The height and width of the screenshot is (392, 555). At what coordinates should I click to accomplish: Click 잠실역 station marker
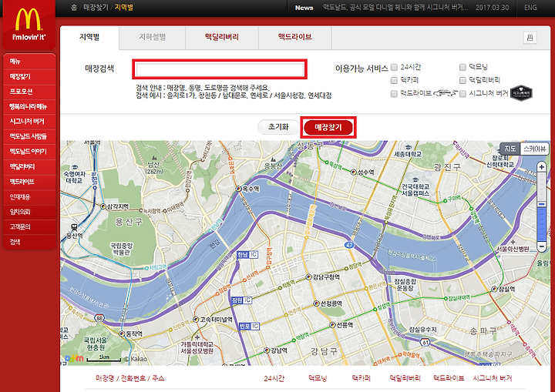point(494,289)
